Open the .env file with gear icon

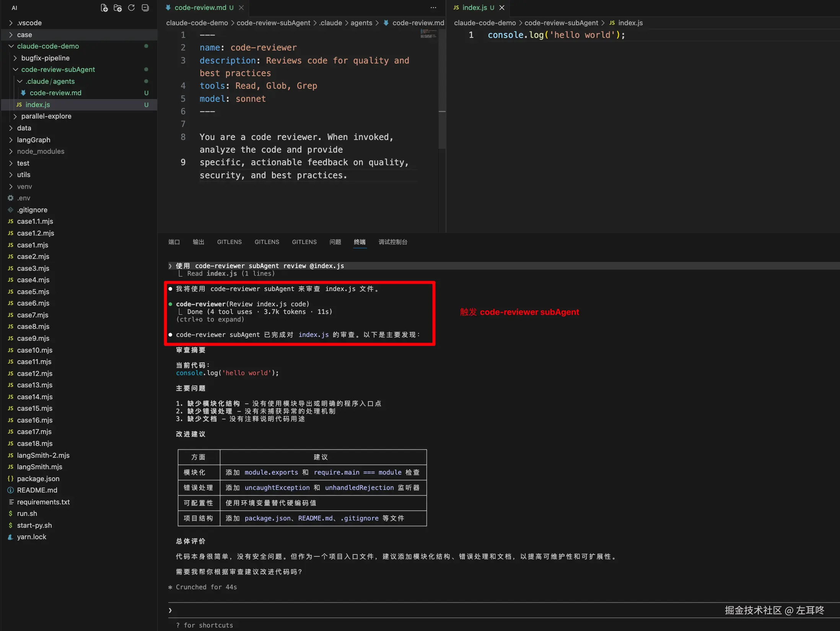(x=23, y=198)
